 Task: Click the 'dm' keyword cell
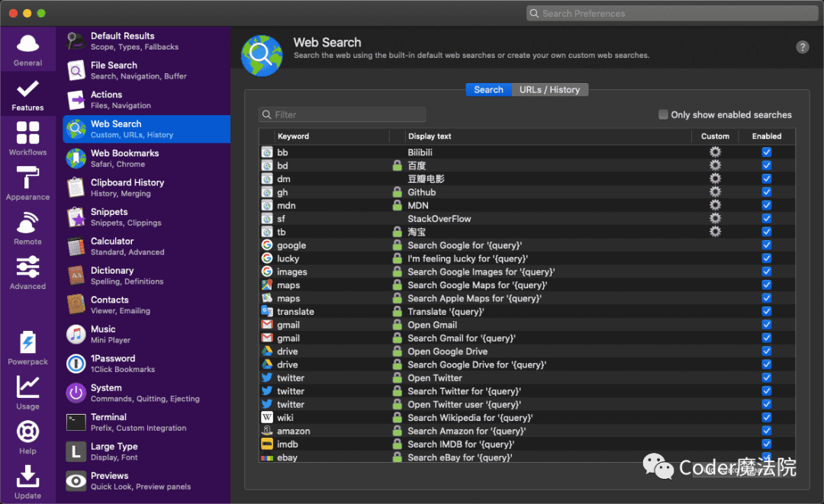pos(284,179)
